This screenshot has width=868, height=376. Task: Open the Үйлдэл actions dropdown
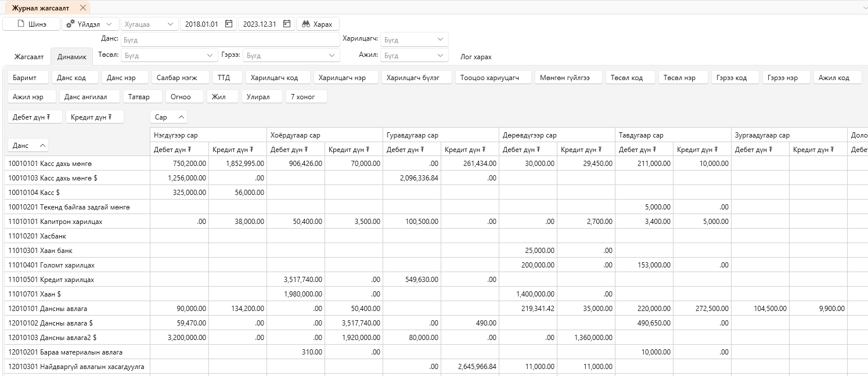(89, 24)
